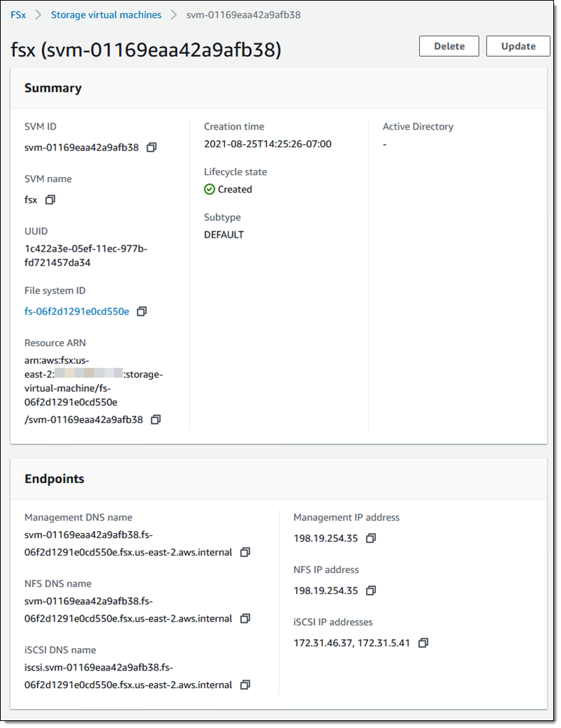Copy the SVM name fsx
Image resolution: width=561 pixels, height=728 pixels.
coord(50,200)
